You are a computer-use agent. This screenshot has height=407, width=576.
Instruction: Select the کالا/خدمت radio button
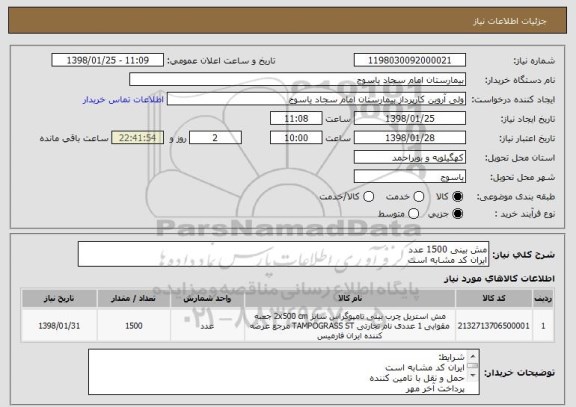[x=368, y=197]
